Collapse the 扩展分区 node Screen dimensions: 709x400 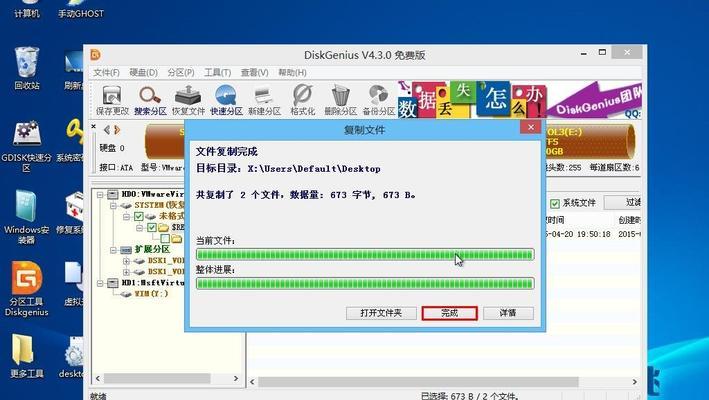pyautogui.click(x=113, y=250)
